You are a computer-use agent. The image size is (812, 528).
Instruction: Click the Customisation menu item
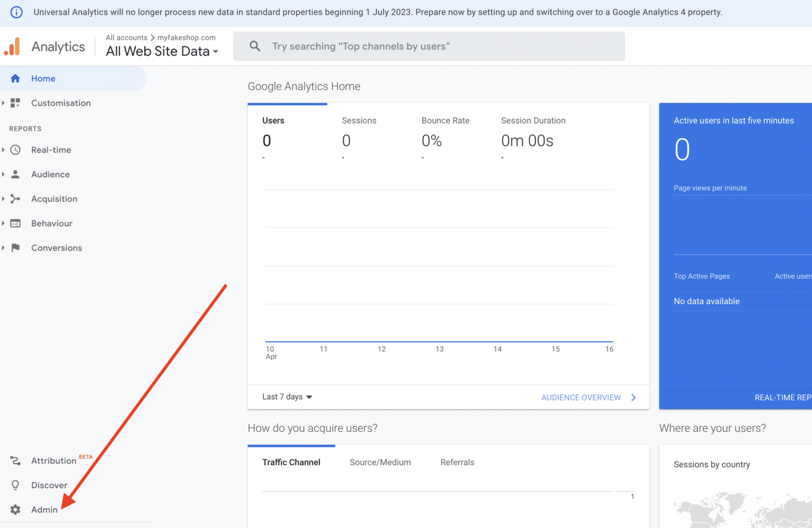tap(60, 103)
